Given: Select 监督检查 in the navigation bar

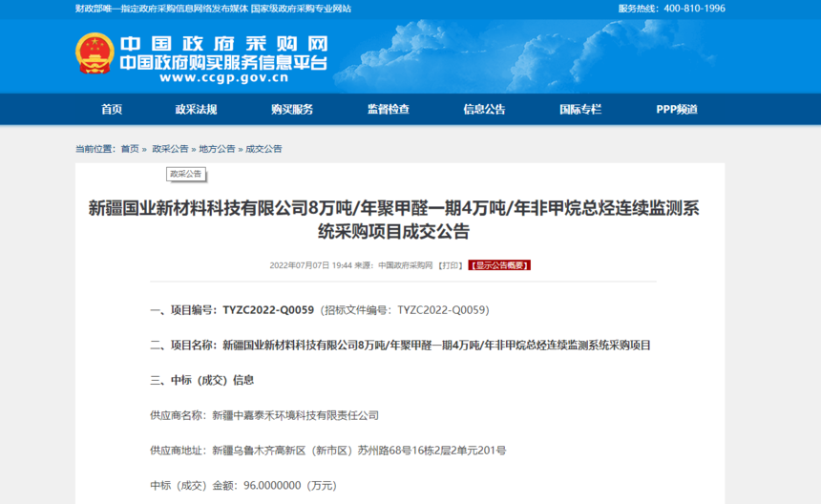Looking at the screenshot, I should coord(388,110).
